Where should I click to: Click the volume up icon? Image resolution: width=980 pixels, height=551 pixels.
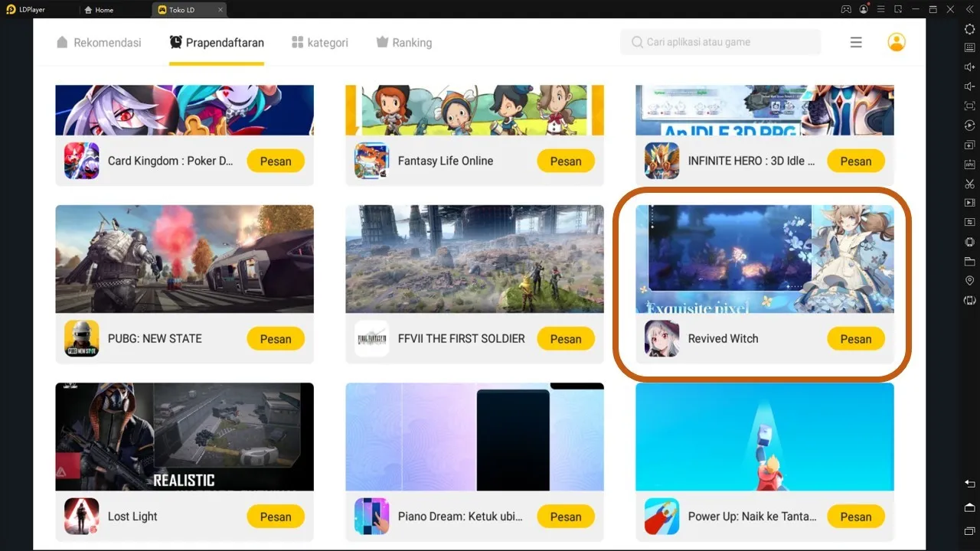click(969, 67)
